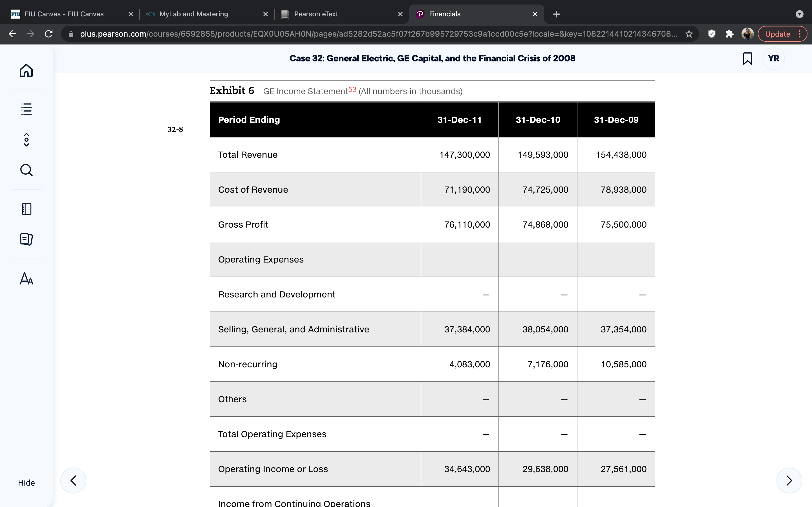This screenshot has height=507, width=812.
Task: Star this page in address bar
Action: [x=689, y=34]
